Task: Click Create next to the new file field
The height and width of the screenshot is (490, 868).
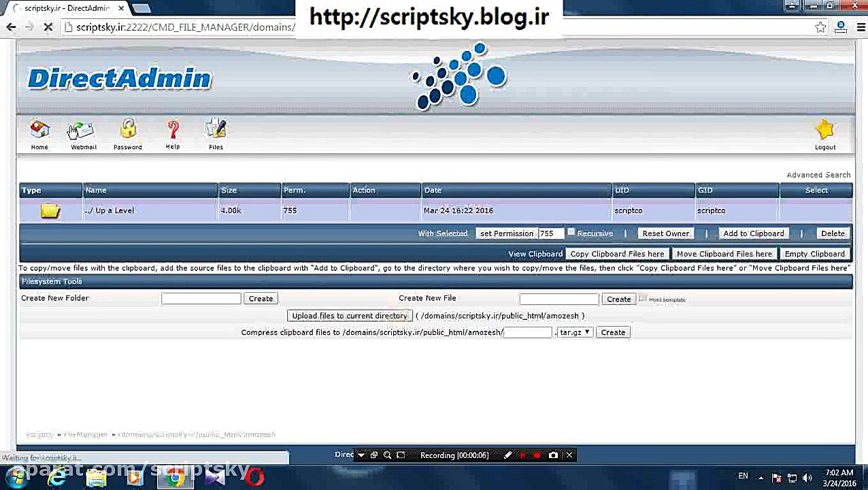Action: pyautogui.click(x=618, y=299)
